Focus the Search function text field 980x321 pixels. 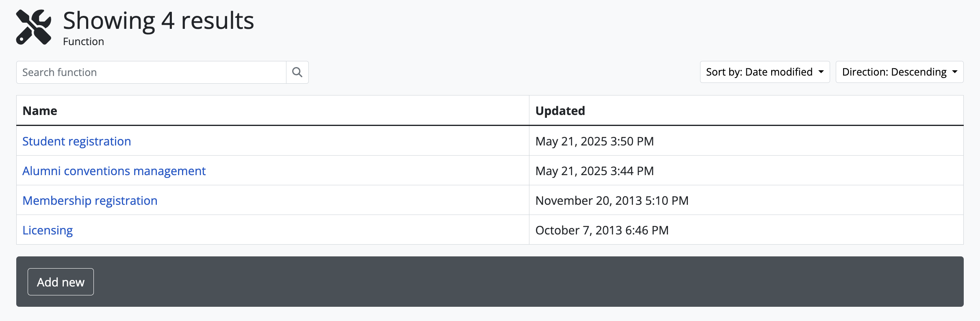(x=151, y=72)
